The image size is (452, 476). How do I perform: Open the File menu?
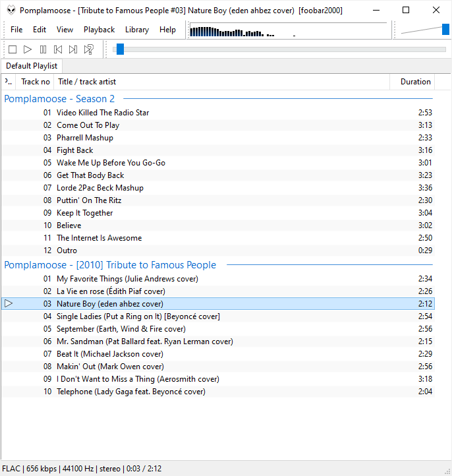pos(16,30)
